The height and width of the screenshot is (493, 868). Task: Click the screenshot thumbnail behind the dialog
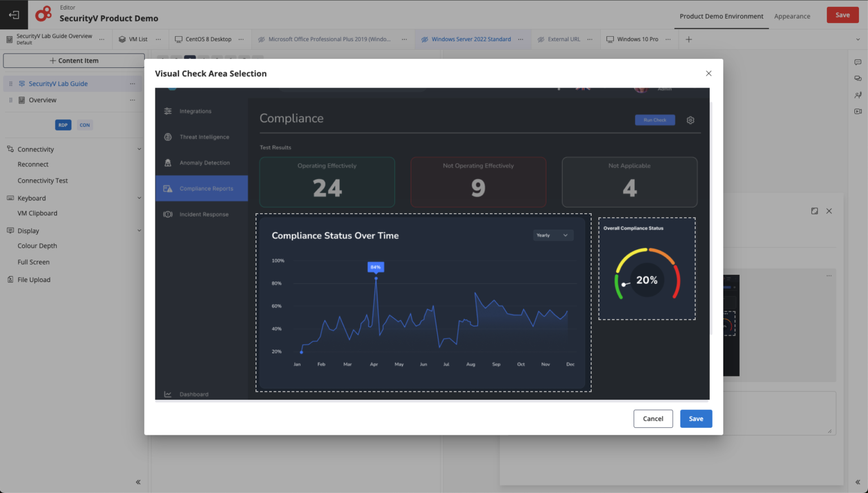point(731,326)
